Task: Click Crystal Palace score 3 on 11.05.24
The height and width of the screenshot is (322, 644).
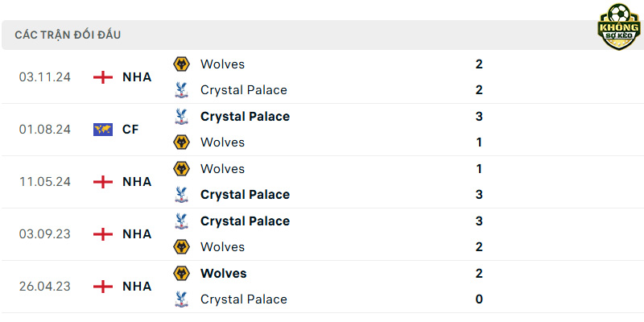Action: coord(479,194)
